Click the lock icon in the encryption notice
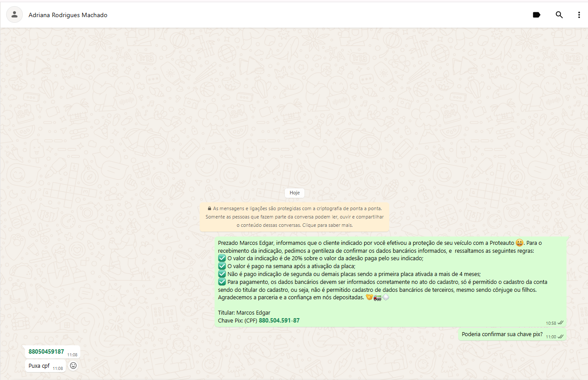The image size is (588, 380). (x=209, y=208)
